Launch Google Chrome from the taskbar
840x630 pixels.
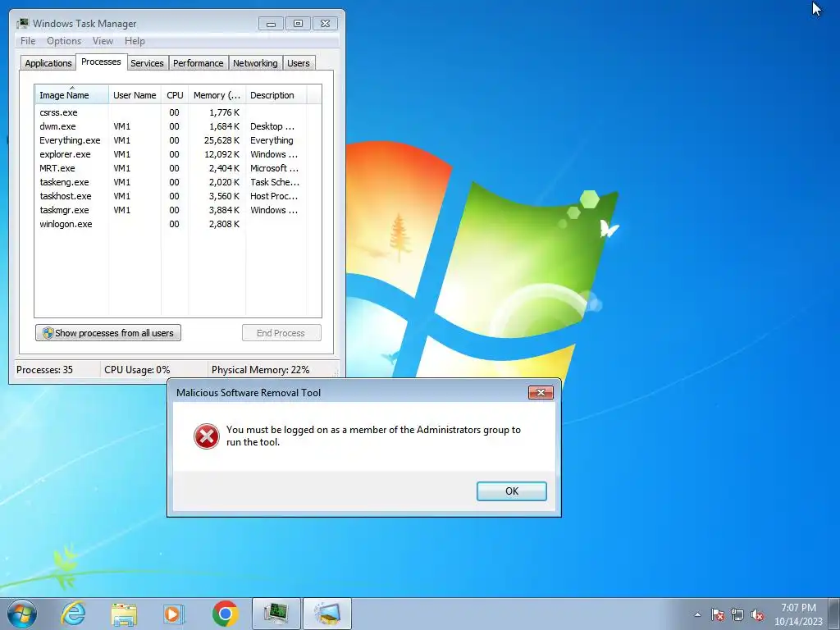(x=225, y=614)
